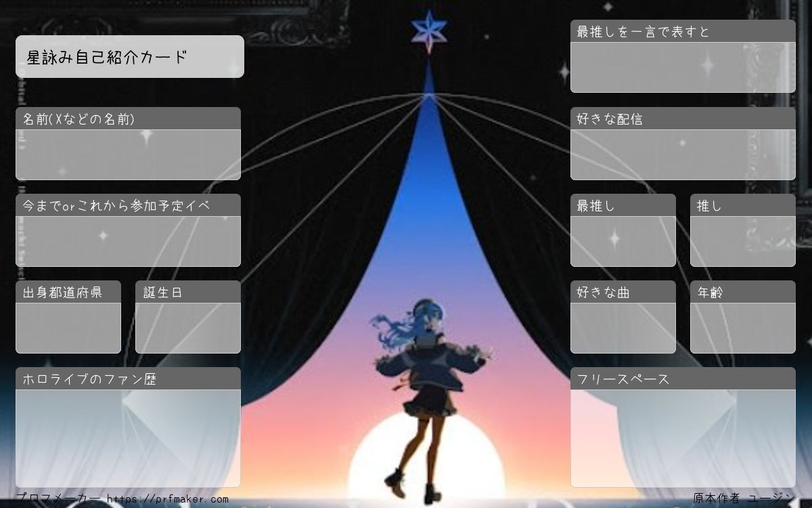
Task: Click the 最推しを一言で表すと field
Action: [x=683, y=67]
